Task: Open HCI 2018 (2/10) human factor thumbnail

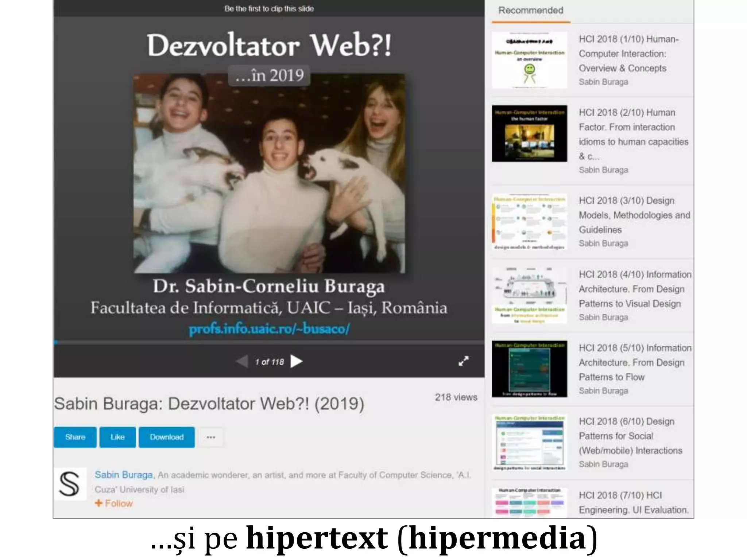Action: click(x=529, y=133)
